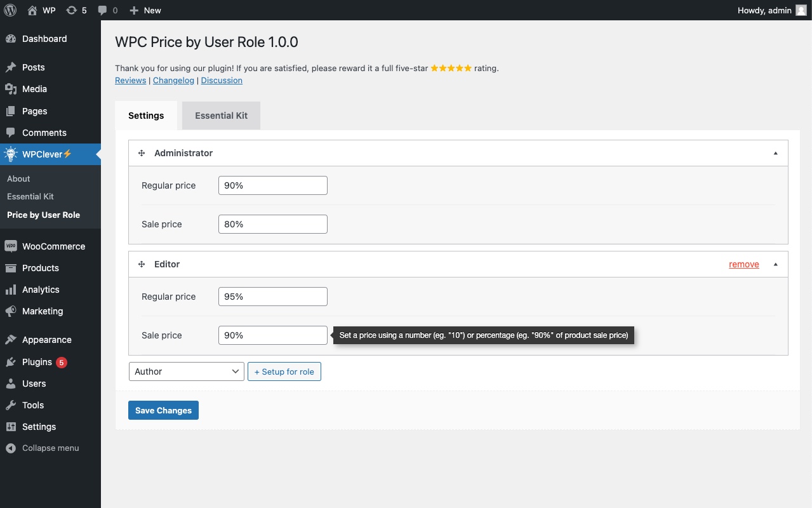Click the WooCommerce Woo icon
Viewport: 812px width, 508px height.
click(x=11, y=246)
